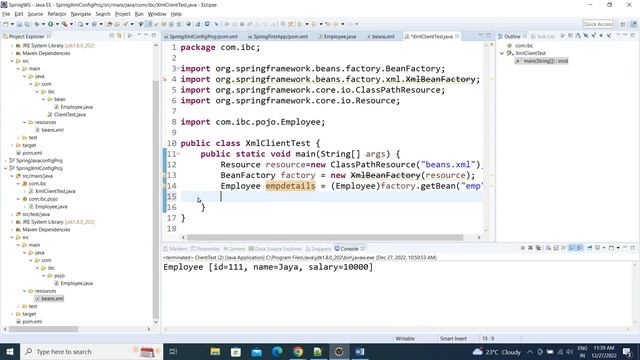
Task: Open the Window menu
Action: (x=157, y=14)
